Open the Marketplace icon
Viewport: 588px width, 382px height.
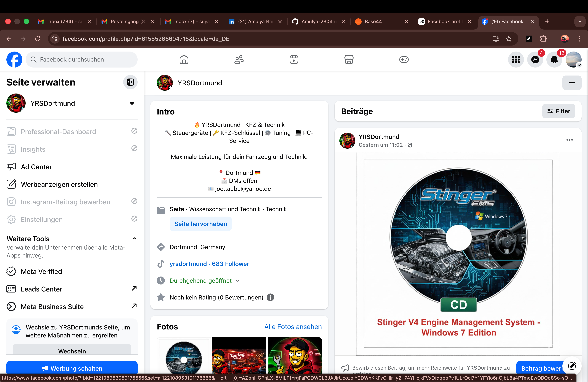(x=349, y=60)
